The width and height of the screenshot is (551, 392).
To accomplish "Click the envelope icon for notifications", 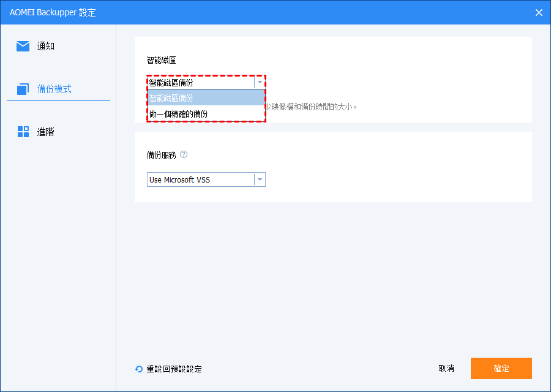I will click(23, 46).
